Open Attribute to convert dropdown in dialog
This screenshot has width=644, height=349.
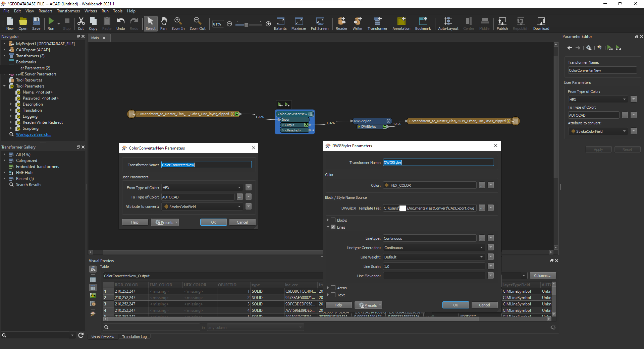point(202,207)
